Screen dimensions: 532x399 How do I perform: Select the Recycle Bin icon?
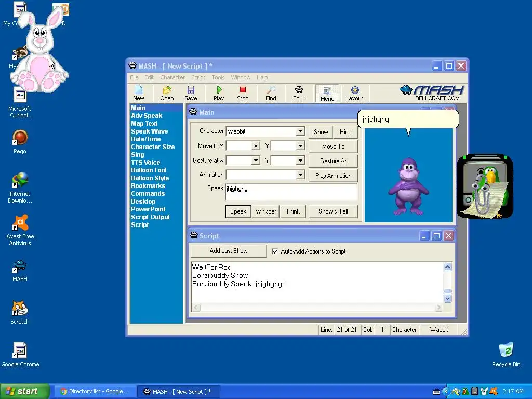(506, 355)
